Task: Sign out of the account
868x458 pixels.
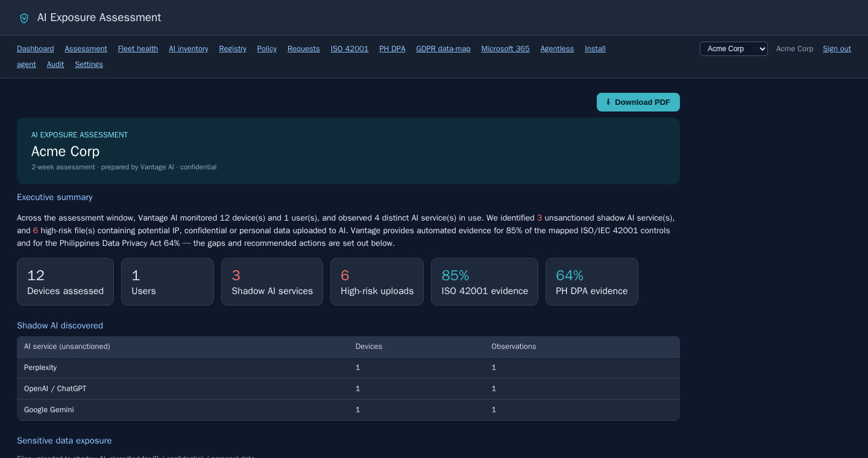Action: point(837,49)
